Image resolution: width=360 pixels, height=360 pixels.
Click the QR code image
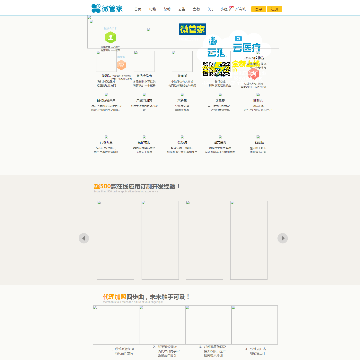(216, 69)
